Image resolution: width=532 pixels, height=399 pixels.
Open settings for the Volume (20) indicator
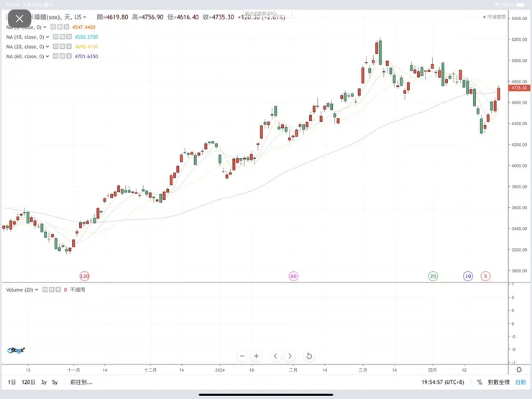click(52, 290)
